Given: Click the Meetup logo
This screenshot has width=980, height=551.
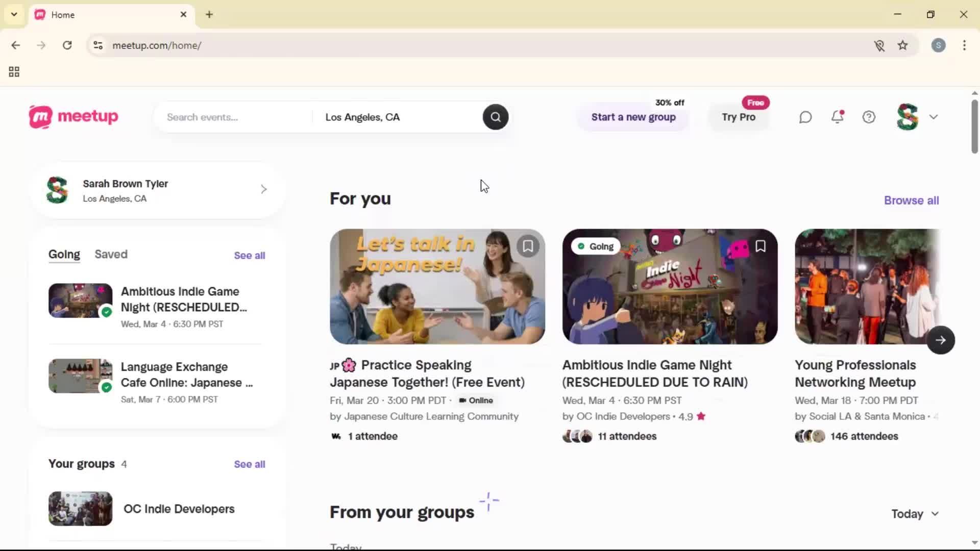Looking at the screenshot, I should 73,117.
